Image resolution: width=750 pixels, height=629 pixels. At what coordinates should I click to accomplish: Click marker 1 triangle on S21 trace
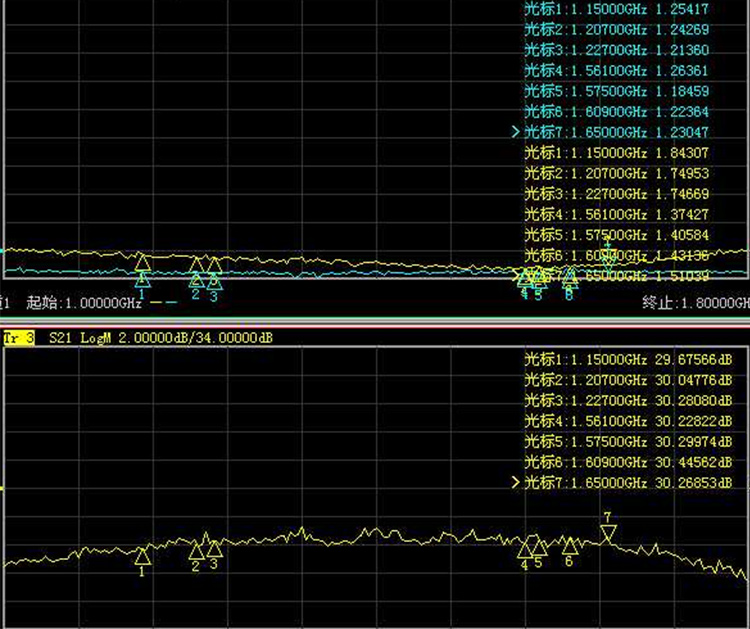(x=142, y=555)
